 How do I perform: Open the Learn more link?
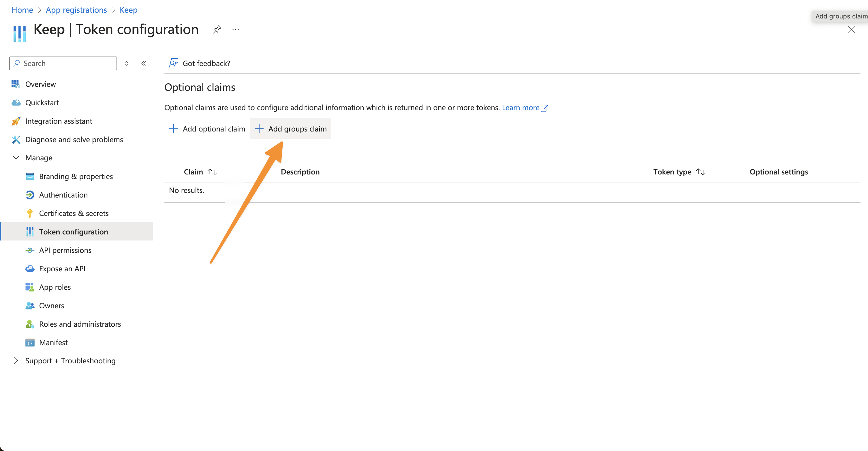[x=525, y=108]
